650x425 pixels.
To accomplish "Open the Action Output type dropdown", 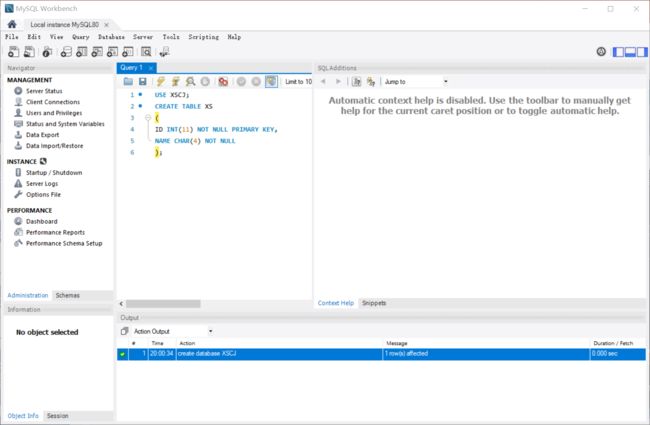I will coord(172,331).
